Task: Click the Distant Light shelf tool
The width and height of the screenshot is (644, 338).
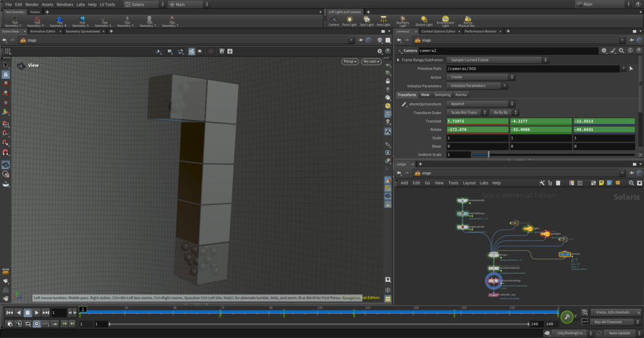Action: coord(424,21)
